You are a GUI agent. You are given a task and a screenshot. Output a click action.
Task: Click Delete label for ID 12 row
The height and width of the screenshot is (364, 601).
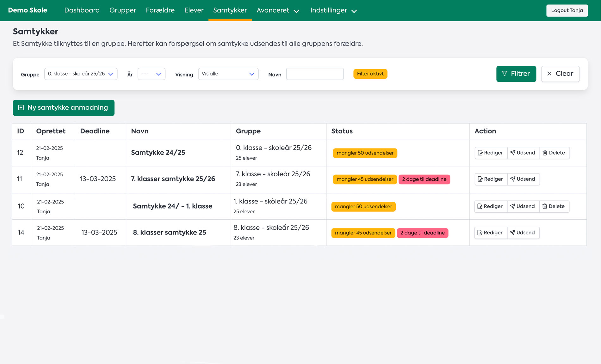[x=557, y=153]
